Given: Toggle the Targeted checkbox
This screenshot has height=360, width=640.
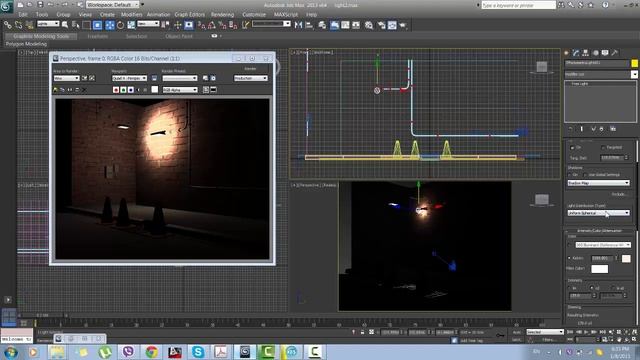Looking at the screenshot, I should pos(603,147).
